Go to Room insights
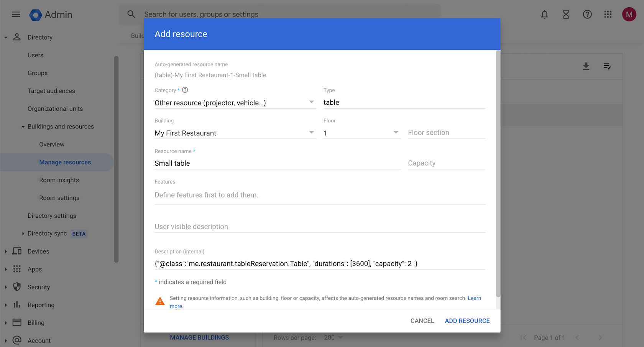This screenshot has width=644, height=347. coord(59,180)
